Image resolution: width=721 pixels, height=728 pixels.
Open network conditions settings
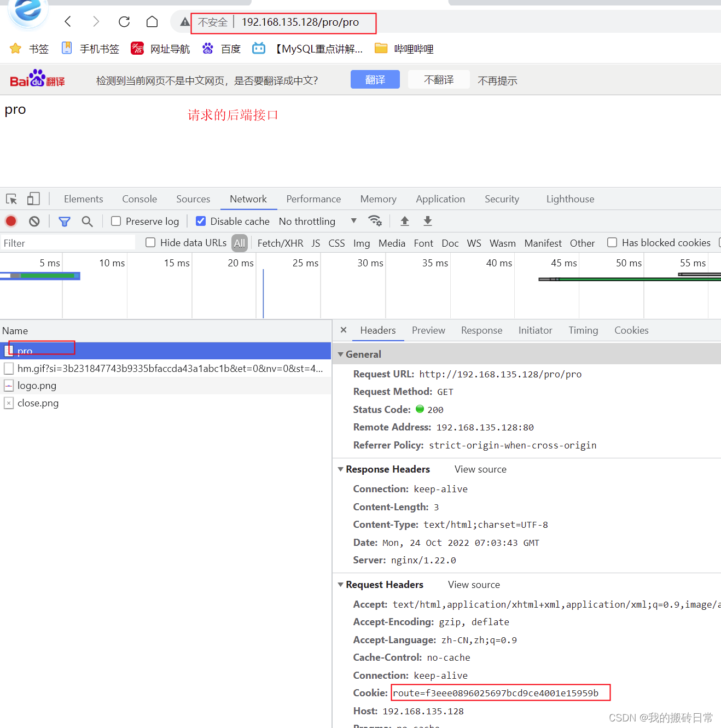click(x=375, y=221)
